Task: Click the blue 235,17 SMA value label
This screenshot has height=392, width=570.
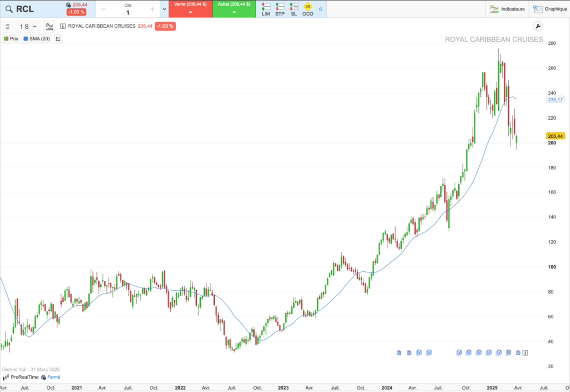Action: point(555,100)
